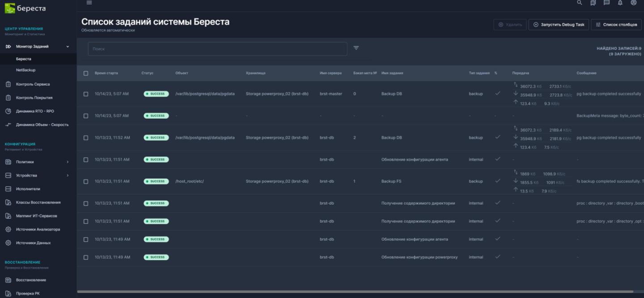This screenshot has width=644, height=298.
Task: Check the row with message ending ',boot'
Action: click(x=86, y=203)
